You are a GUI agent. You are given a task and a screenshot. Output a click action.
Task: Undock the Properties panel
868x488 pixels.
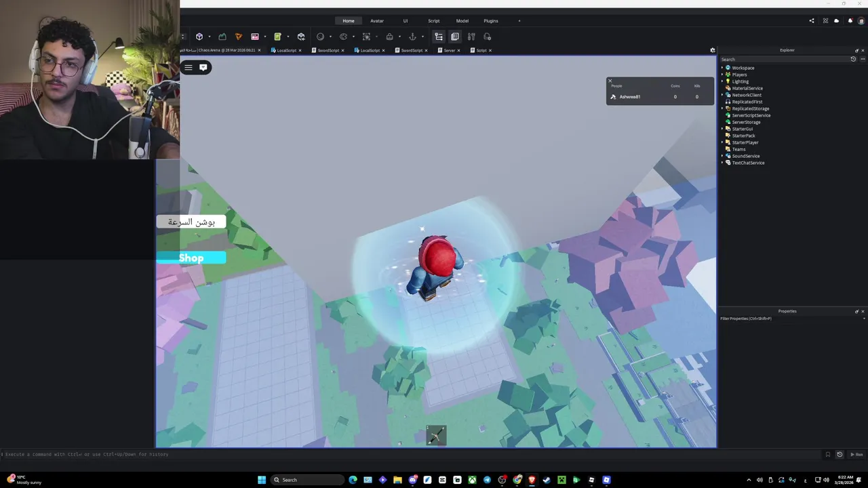tap(856, 311)
